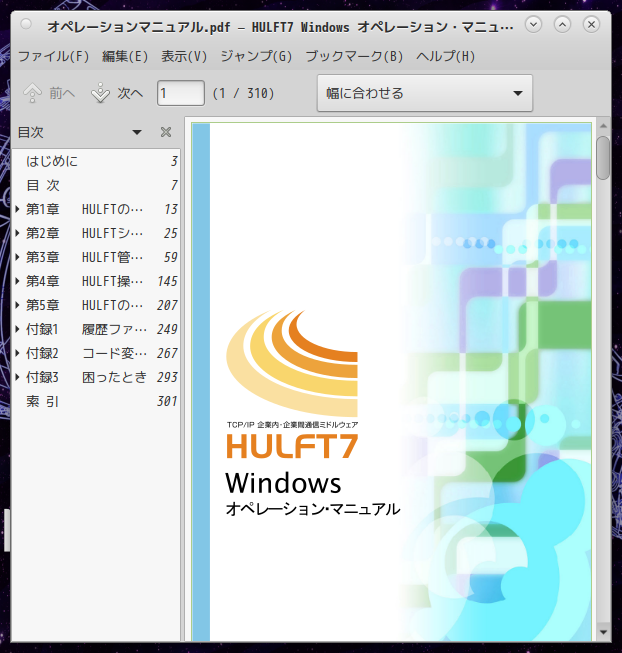Select 第4章 HULFT操… on page 145
622x653 pixels.
click(x=96, y=281)
